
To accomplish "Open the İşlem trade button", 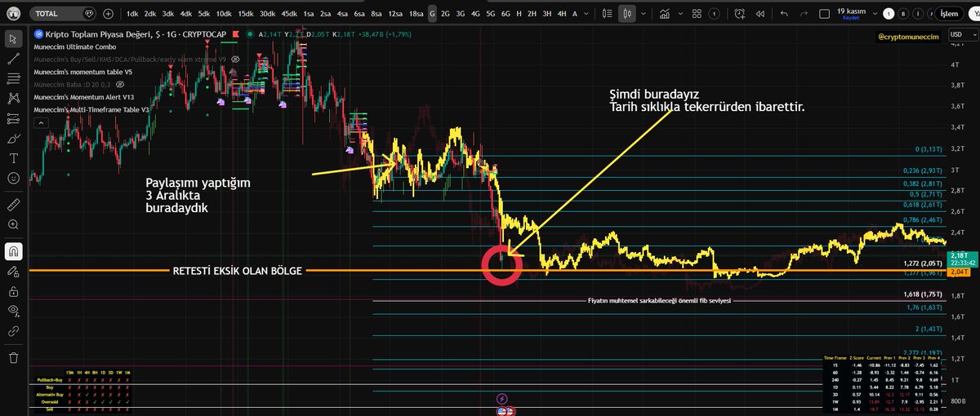I will tap(950, 14).
